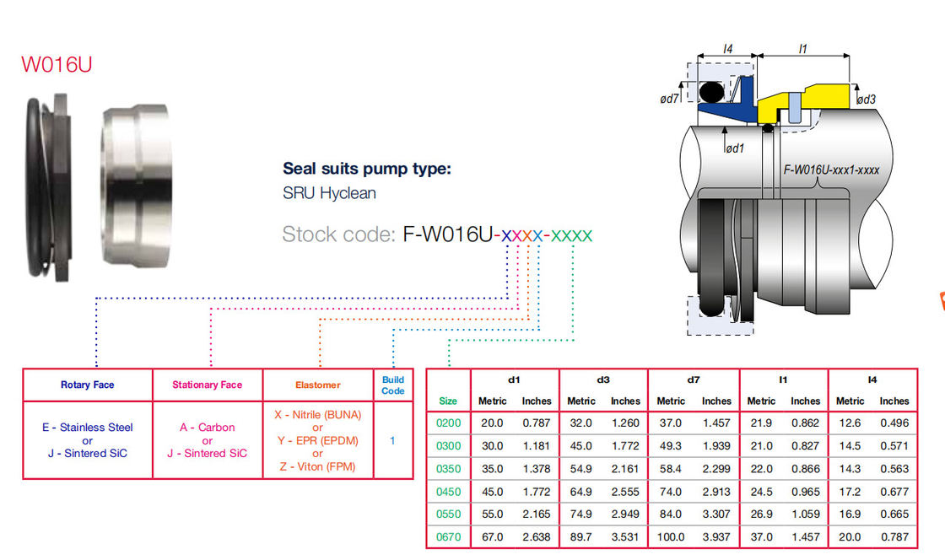The height and width of the screenshot is (560, 945).
Task: Click the l1 column group header in table
Action: pyautogui.click(x=783, y=380)
